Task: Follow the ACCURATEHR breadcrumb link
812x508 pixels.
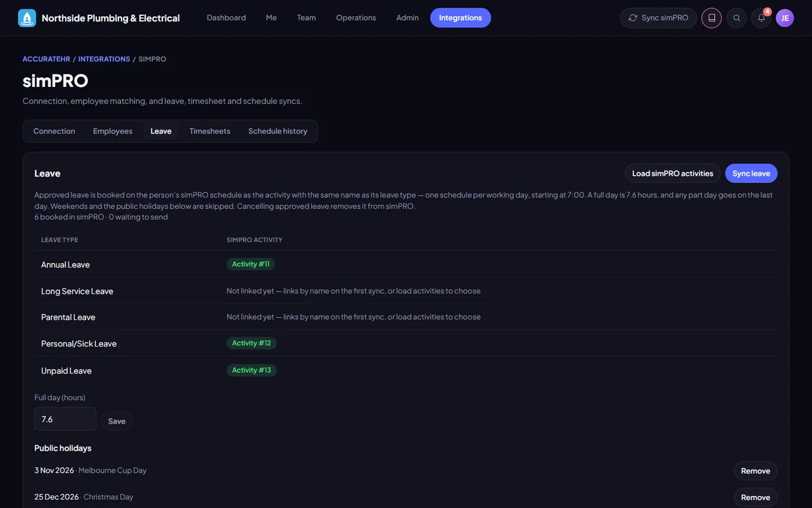Action: coord(46,59)
